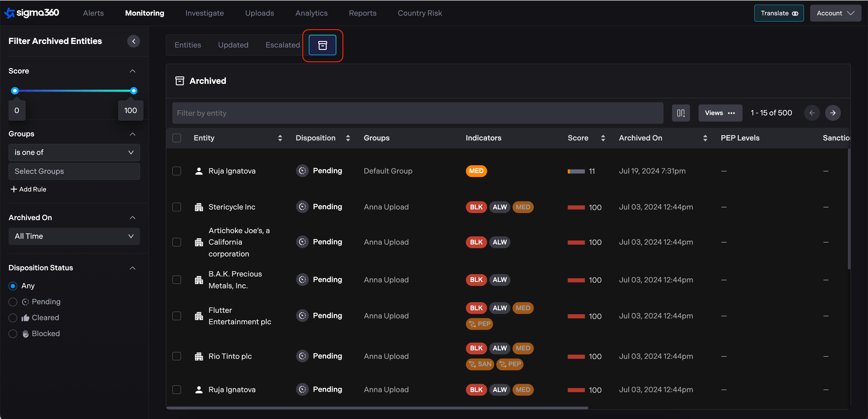
Task: Click the Score slider maximum handle
Action: click(x=134, y=91)
